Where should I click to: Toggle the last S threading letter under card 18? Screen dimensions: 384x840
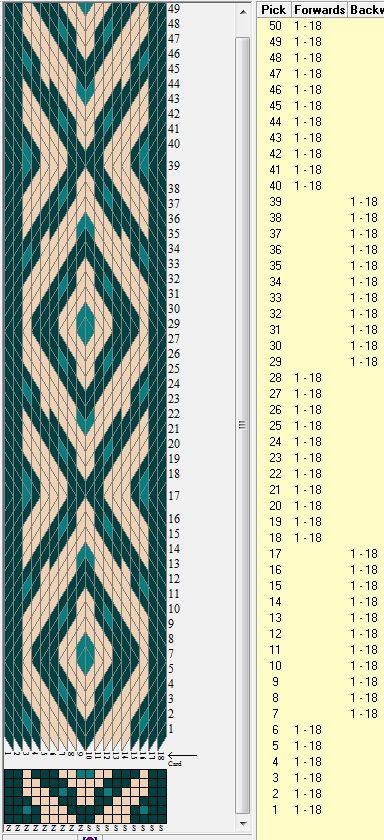point(161,828)
